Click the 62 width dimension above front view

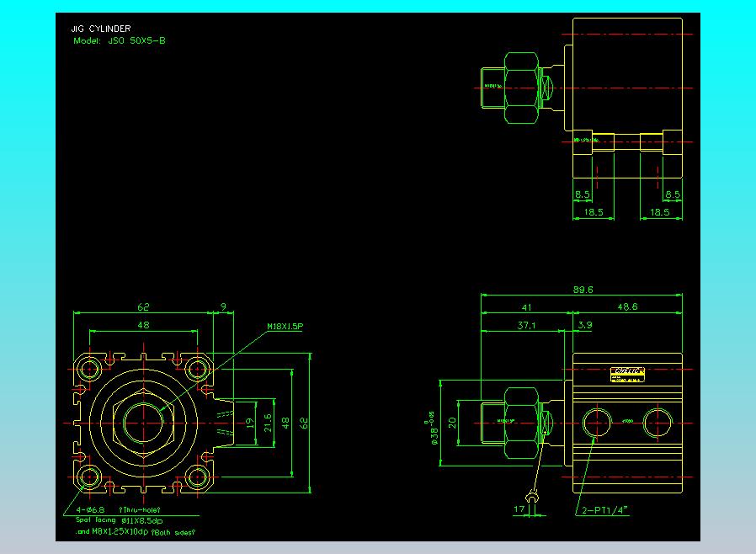tap(143, 307)
